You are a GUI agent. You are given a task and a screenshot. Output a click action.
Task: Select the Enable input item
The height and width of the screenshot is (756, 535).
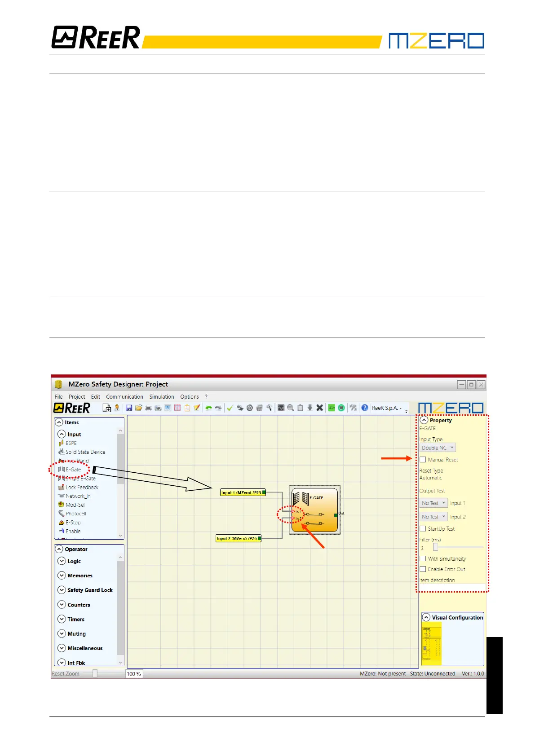tap(70, 531)
